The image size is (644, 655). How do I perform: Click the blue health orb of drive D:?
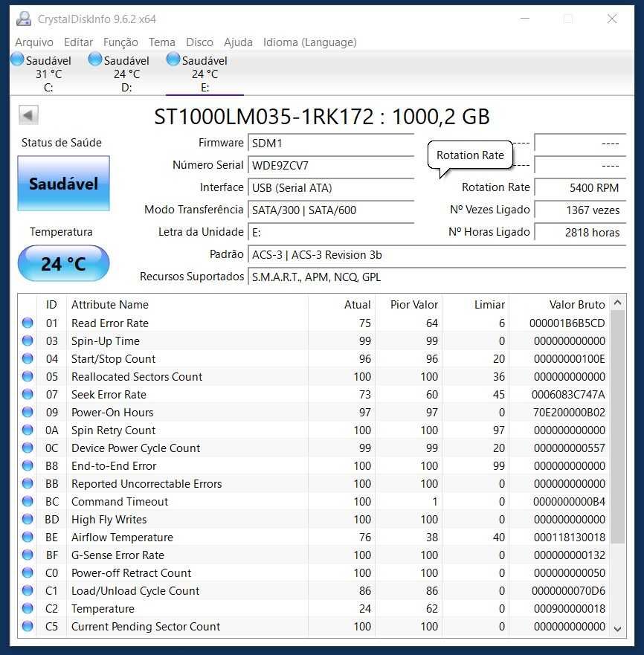[95, 59]
